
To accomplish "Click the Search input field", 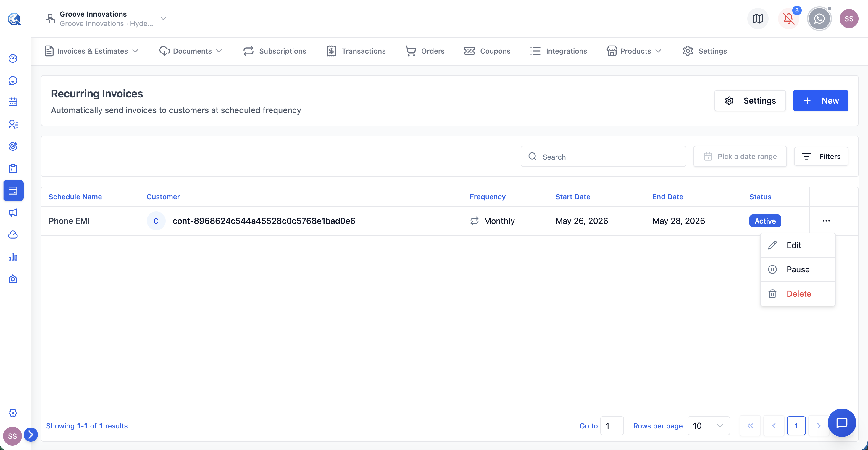I will click(603, 156).
